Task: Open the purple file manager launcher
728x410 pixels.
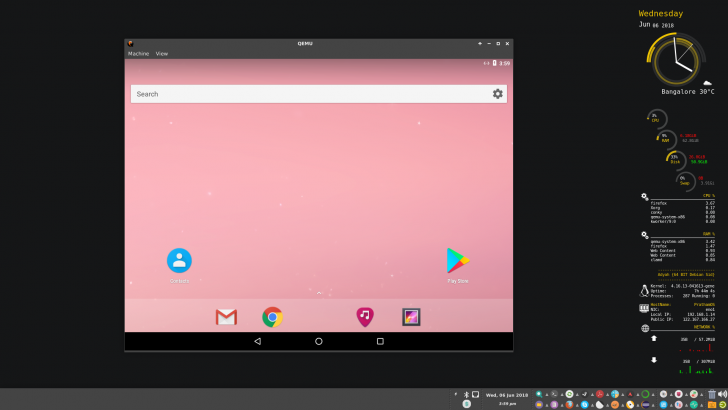Action: (539, 404)
